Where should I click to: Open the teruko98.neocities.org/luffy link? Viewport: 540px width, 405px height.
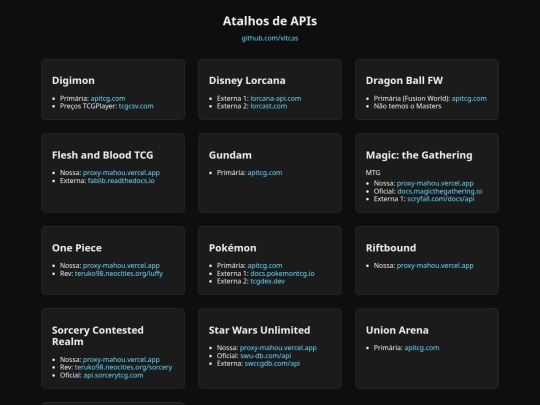119,273
